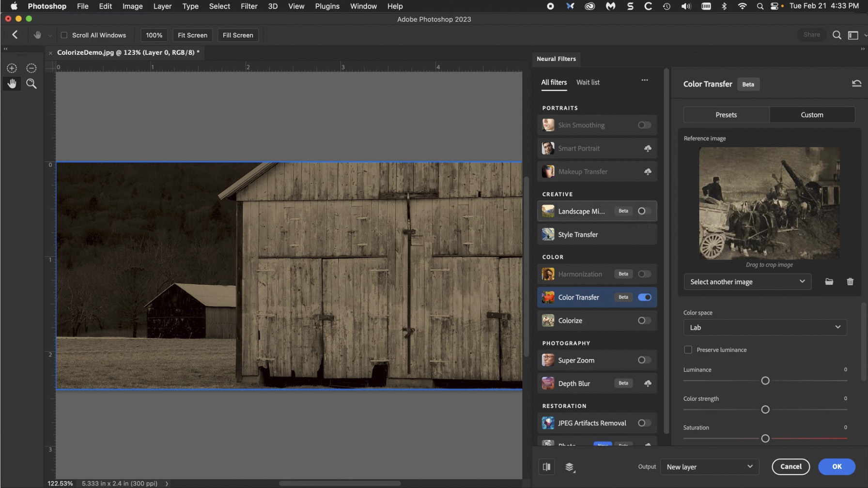Click the add-to-selection plus icon

pos(12,68)
